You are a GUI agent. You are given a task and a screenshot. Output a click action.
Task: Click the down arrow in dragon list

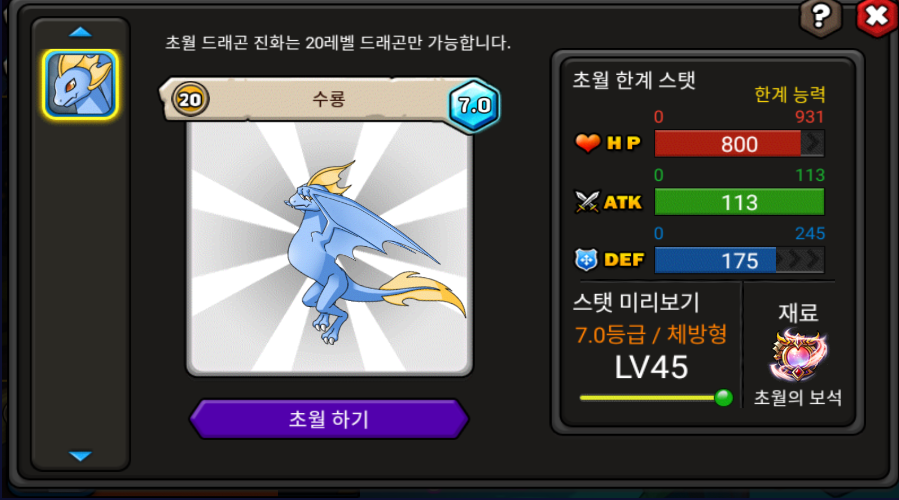coord(80,456)
